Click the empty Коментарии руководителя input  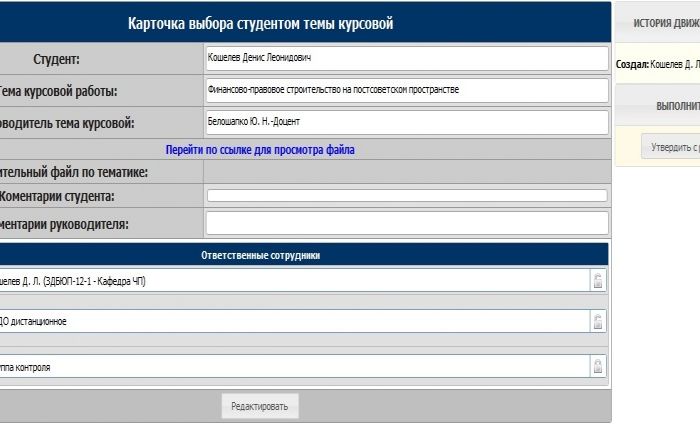click(x=406, y=223)
